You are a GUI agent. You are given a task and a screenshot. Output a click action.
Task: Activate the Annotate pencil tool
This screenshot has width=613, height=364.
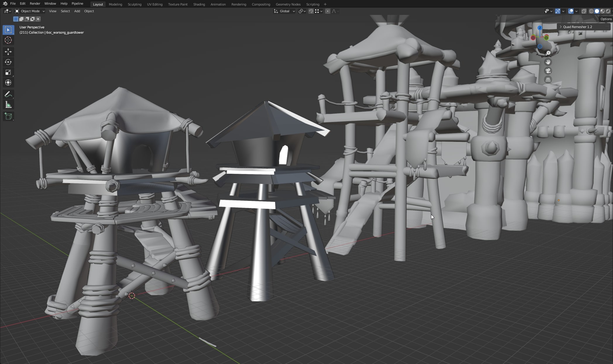tap(8, 94)
